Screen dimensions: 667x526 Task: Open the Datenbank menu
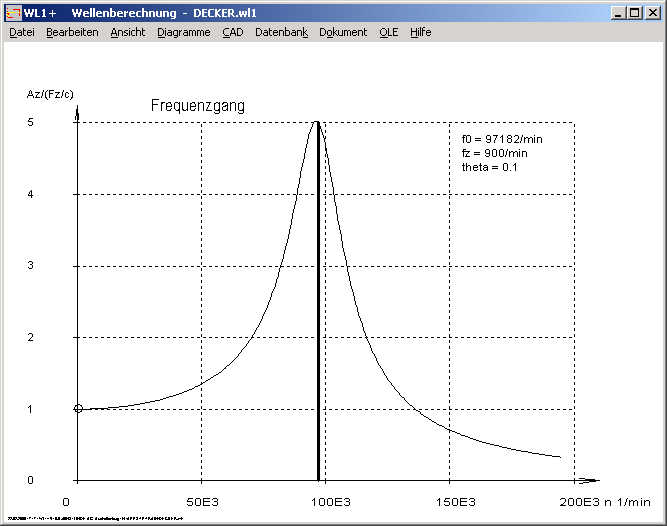pos(281,32)
